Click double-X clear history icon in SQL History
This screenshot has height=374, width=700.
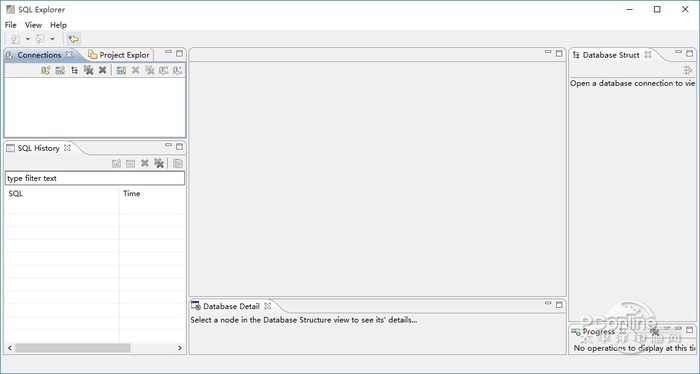tap(159, 163)
